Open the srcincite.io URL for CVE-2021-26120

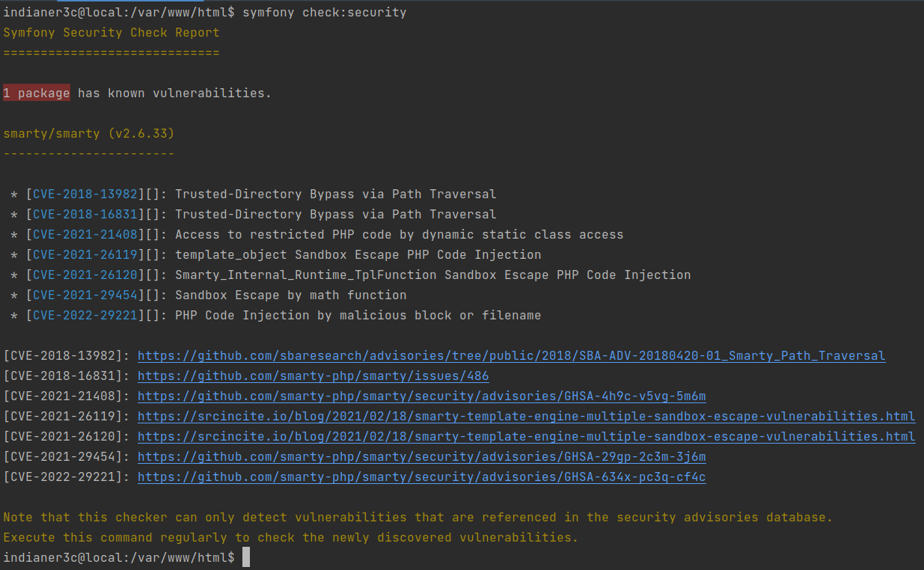527,437
